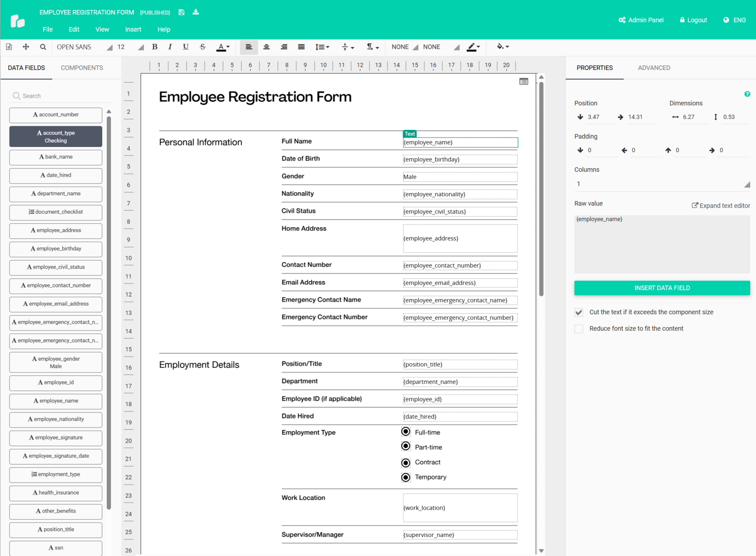Image resolution: width=756 pixels, height=556 pixels.
Task: Click the page layout icon at top of page
Action: pos(524,82)
